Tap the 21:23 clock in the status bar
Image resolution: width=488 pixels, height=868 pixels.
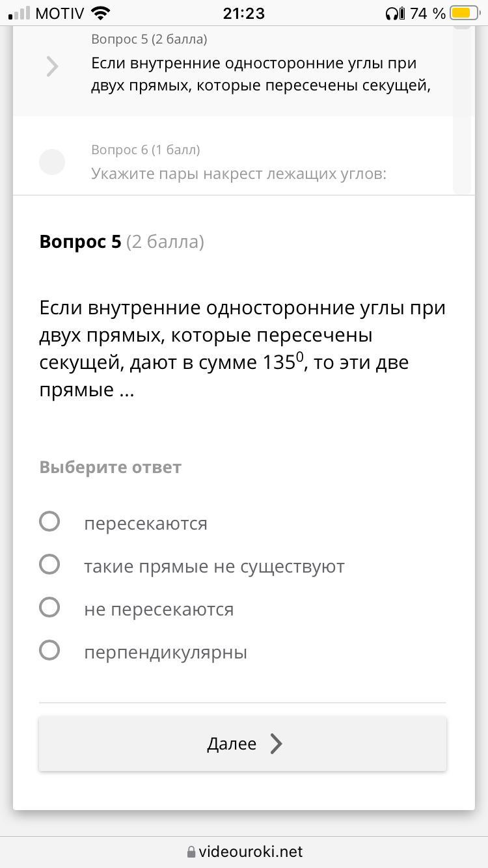243,13
